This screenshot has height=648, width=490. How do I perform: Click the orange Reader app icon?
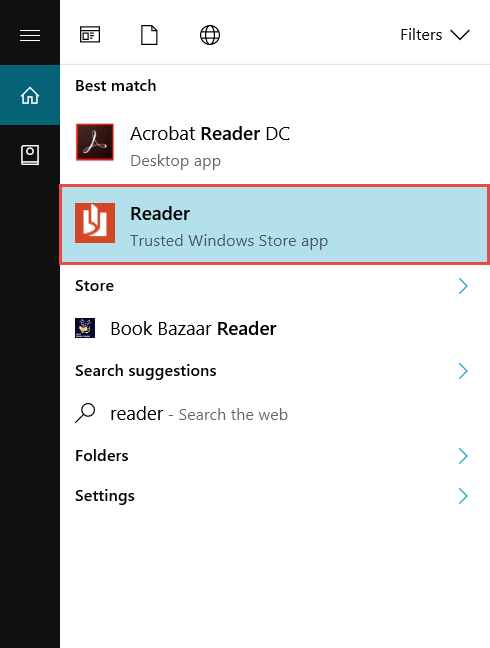coord(95,223)
